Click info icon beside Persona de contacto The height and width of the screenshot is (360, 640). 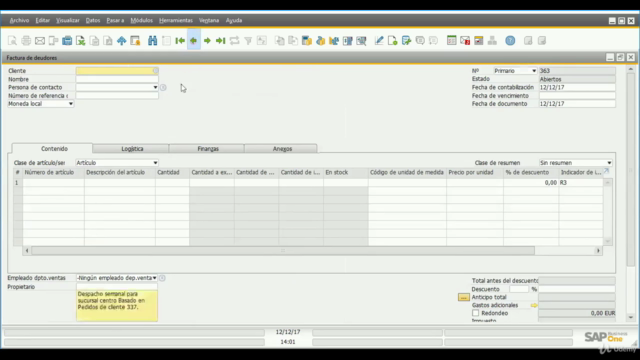[163, 87]
